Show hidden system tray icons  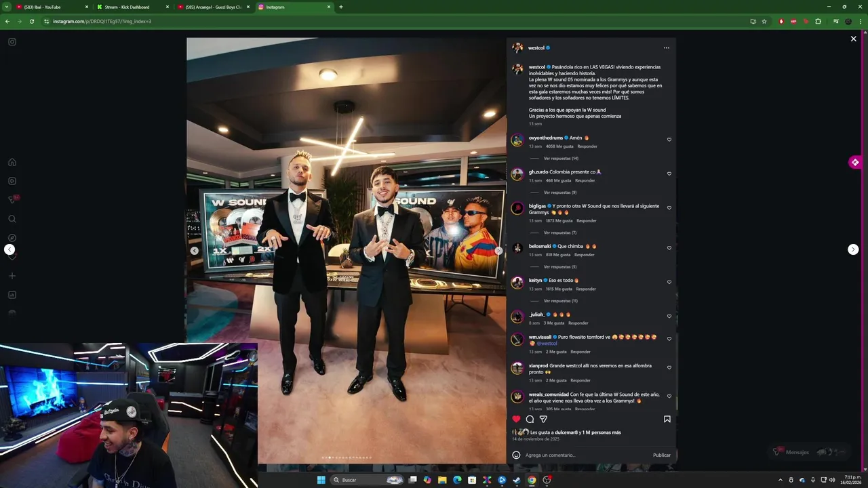click(780, 480)
